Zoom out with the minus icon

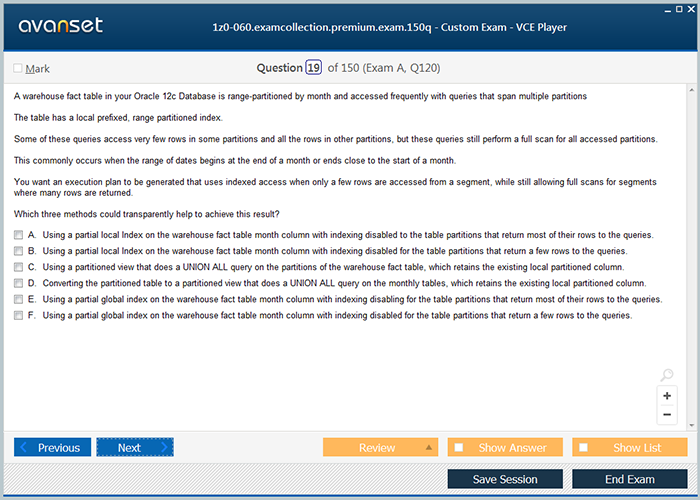click(667, 415)
